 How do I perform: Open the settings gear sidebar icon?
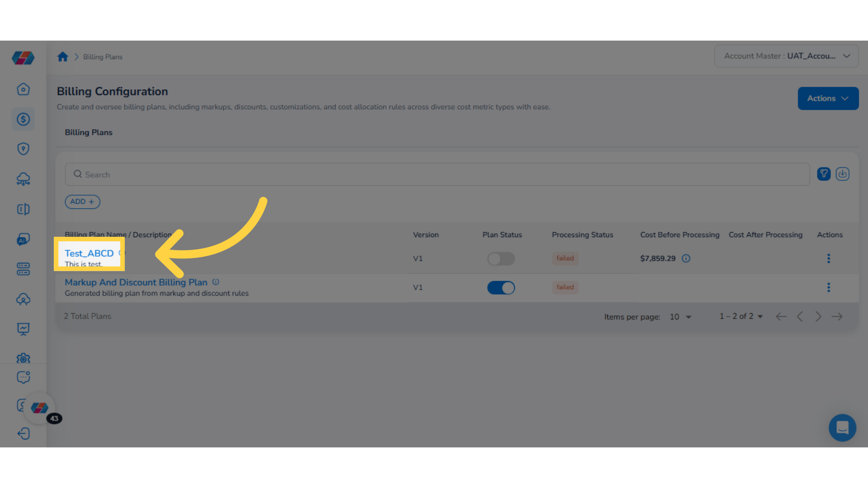point(23,358)
